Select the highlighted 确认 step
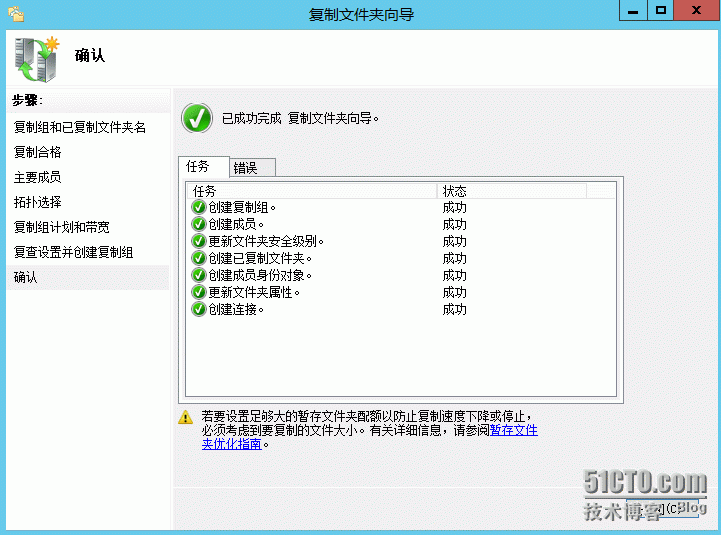The image size is (721, 535). 88,277
